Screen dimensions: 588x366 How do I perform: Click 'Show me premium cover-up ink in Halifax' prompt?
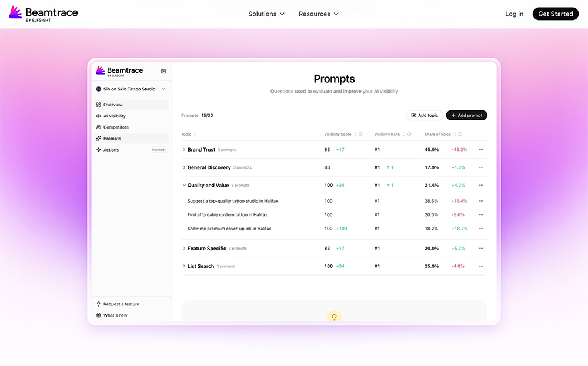(x=229, y=229)
